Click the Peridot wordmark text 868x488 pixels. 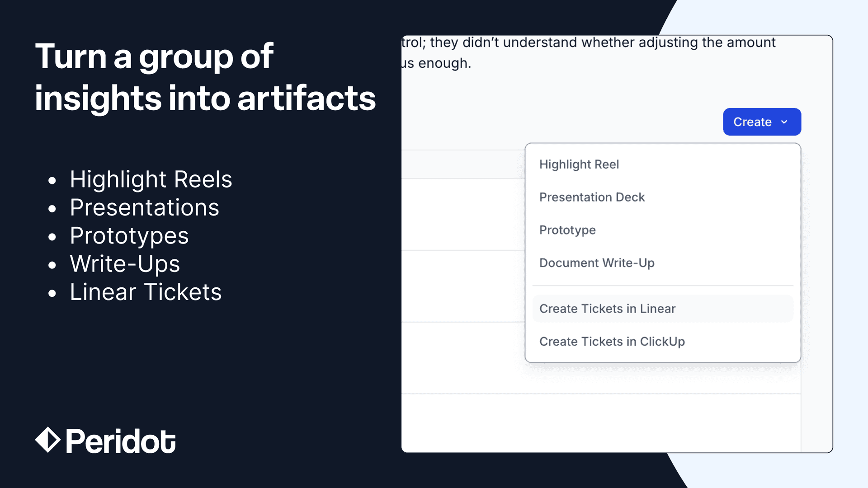tap(121, 441)
